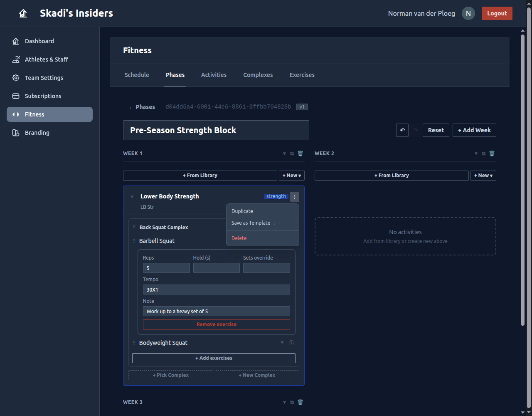Click the Tempo field showing 30X1
The height and width of the screenshot is (416, 532).
pos(217,290)
